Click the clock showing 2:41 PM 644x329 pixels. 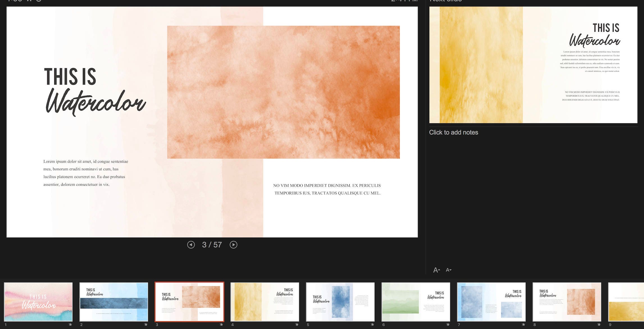(x=404, y=1)
